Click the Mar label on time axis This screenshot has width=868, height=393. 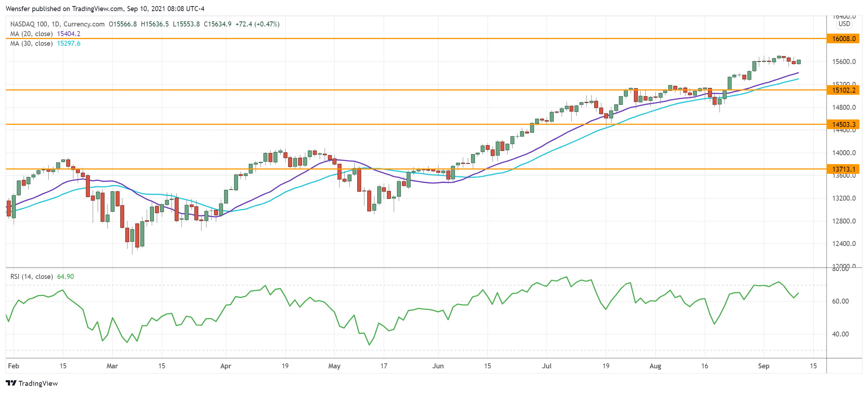coord(112,366)
